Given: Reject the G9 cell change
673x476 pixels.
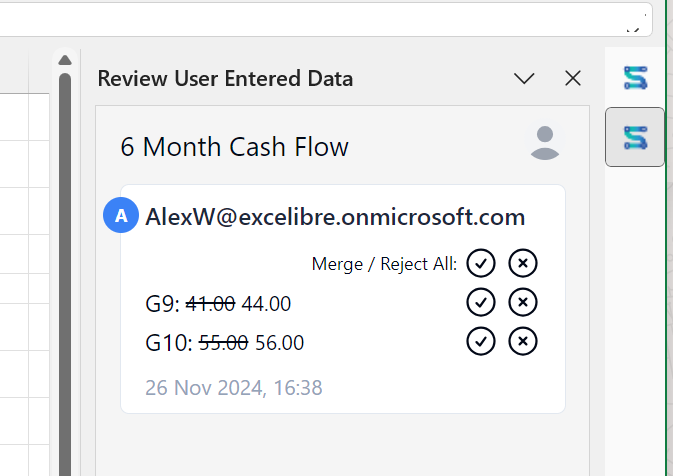Looking at the screenshot, I should pyautogui.click(x=522, y=302).
